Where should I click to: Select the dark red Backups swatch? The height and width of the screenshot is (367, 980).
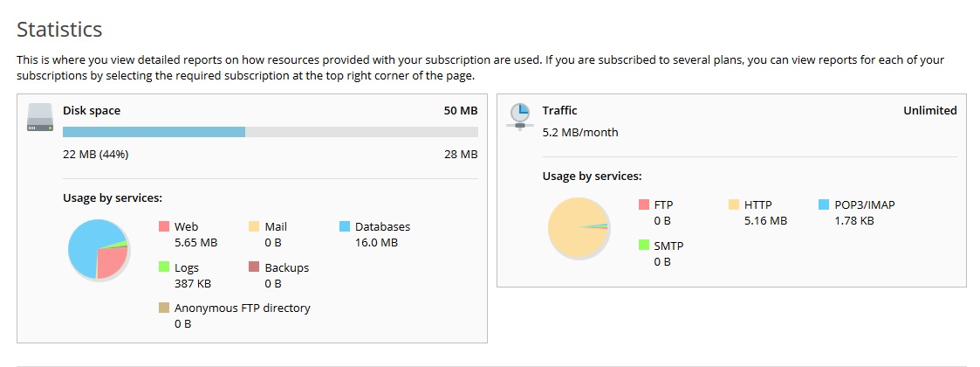[254, 267]
